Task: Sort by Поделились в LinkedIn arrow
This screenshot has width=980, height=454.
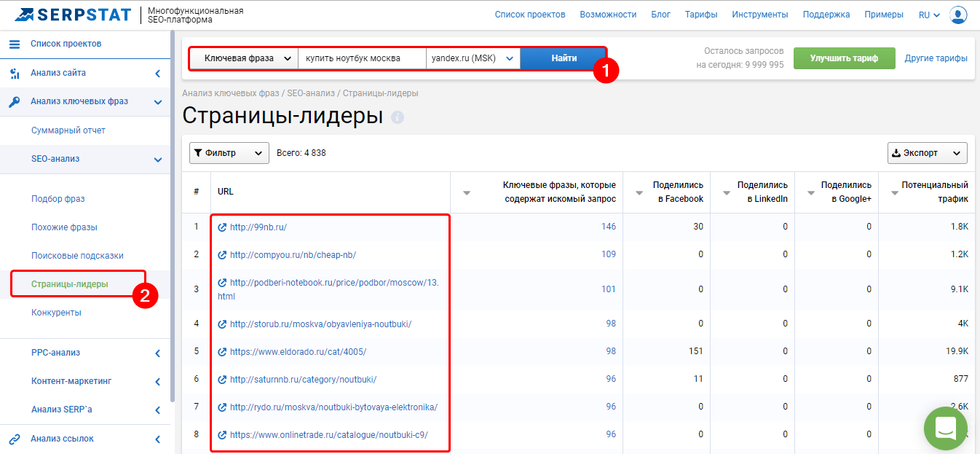Action: tap(727, 193)
